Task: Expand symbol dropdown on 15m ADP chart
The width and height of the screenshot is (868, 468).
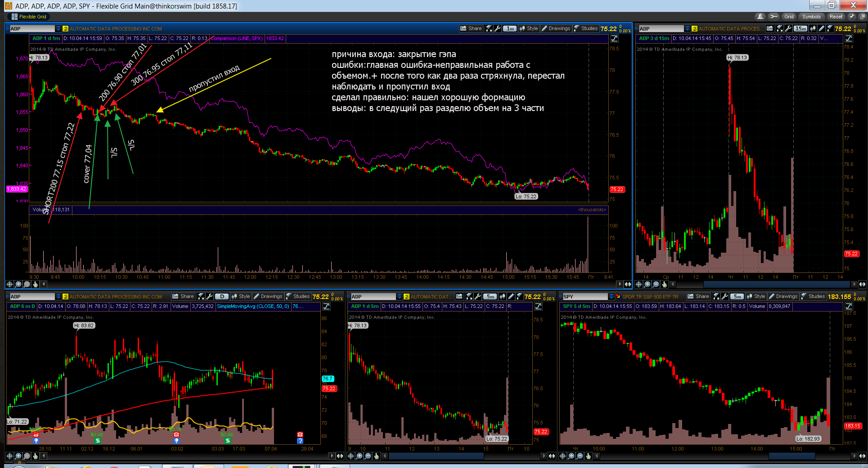Action: click(x=687, y=29)
